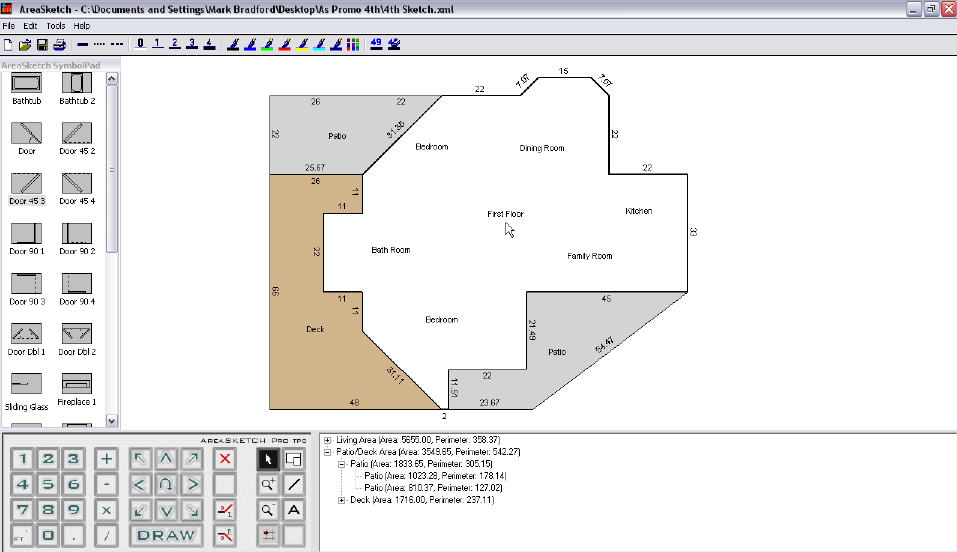The width and height of the screenshot is (957, 552).
Task: Activate the pointer select tool
Action: 268,459
